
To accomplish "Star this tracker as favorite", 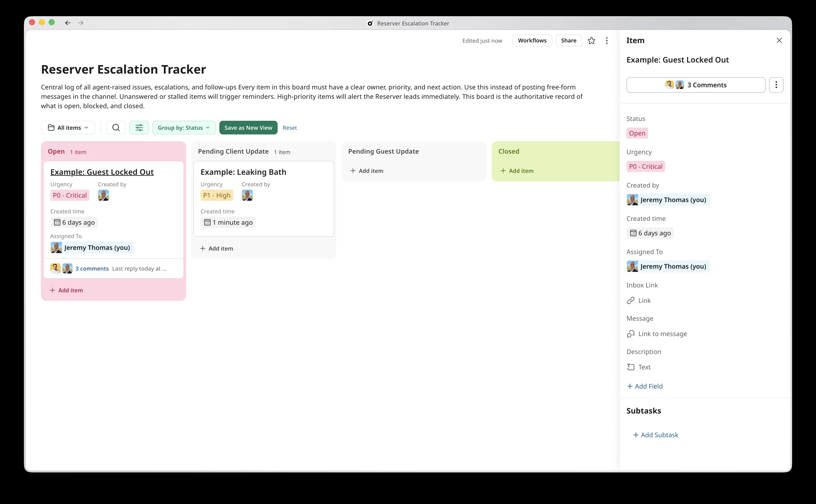I will 591,41.
